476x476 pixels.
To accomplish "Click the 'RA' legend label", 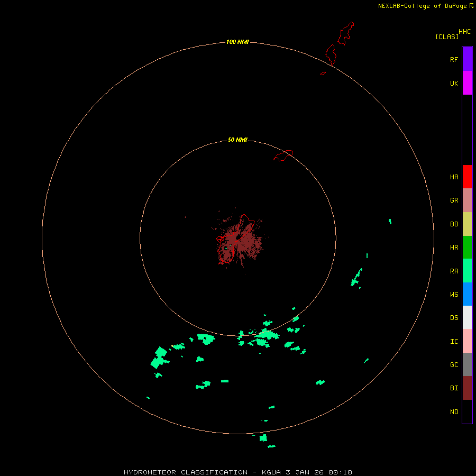I will (454, 271).
